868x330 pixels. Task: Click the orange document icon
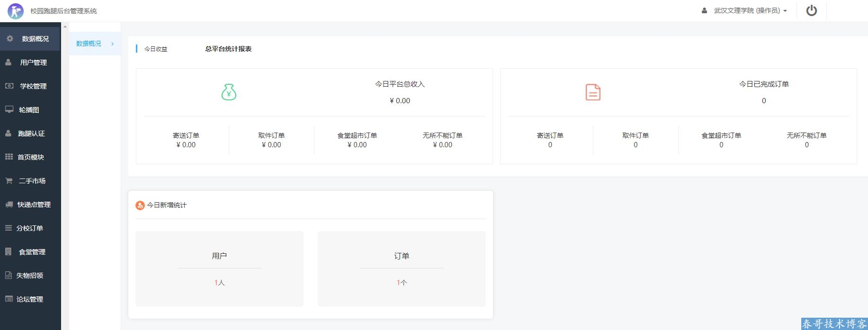click(593, 92)
